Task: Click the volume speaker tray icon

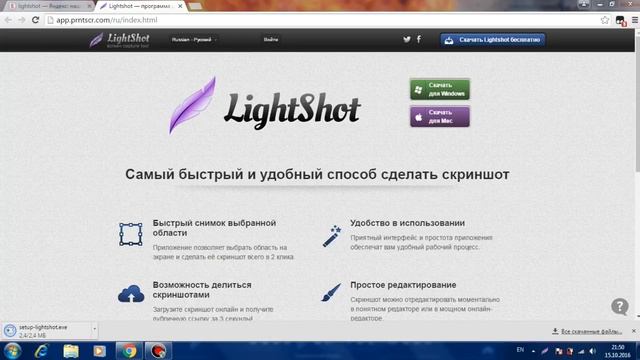Action: coord(592,351)
